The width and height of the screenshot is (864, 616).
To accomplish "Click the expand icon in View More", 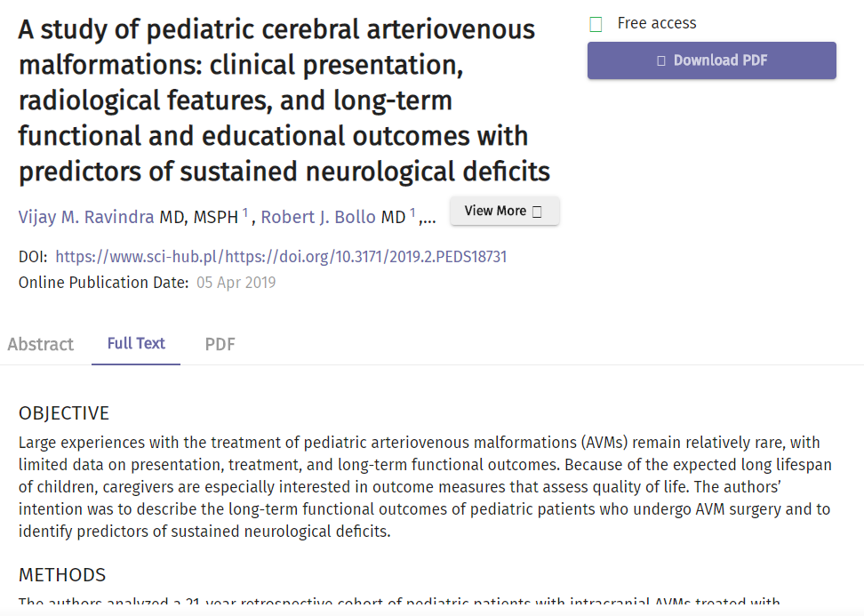I will point(537,212).
